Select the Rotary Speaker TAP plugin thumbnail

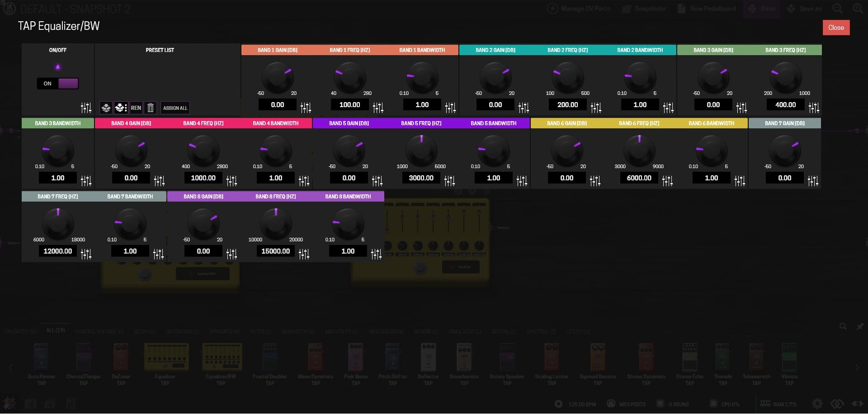point(507,364)
